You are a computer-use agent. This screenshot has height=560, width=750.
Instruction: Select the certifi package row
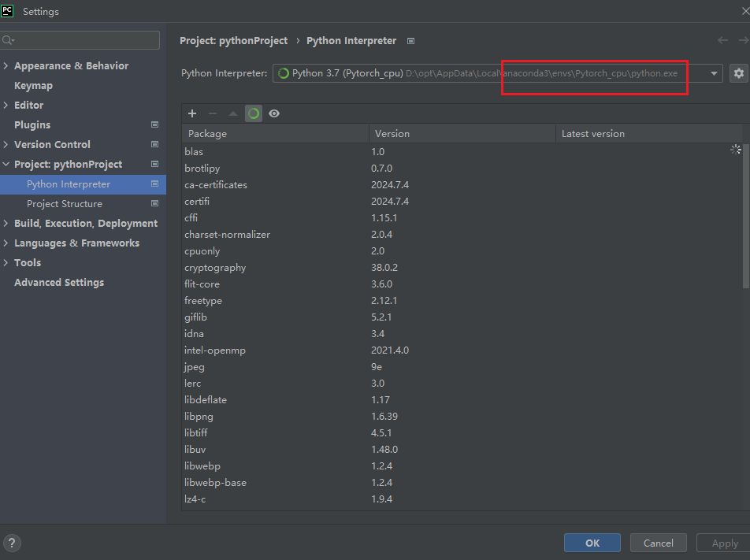[462, 202]
